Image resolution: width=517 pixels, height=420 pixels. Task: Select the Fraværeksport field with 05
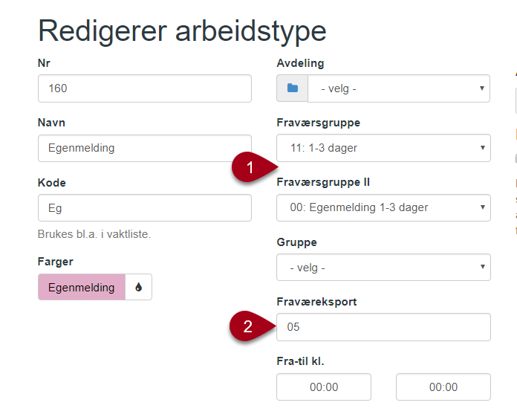coord(383,327)
